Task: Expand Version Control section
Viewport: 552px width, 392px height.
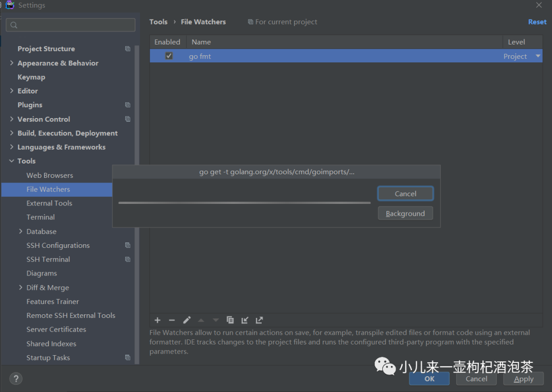Action: click(12, 119)
